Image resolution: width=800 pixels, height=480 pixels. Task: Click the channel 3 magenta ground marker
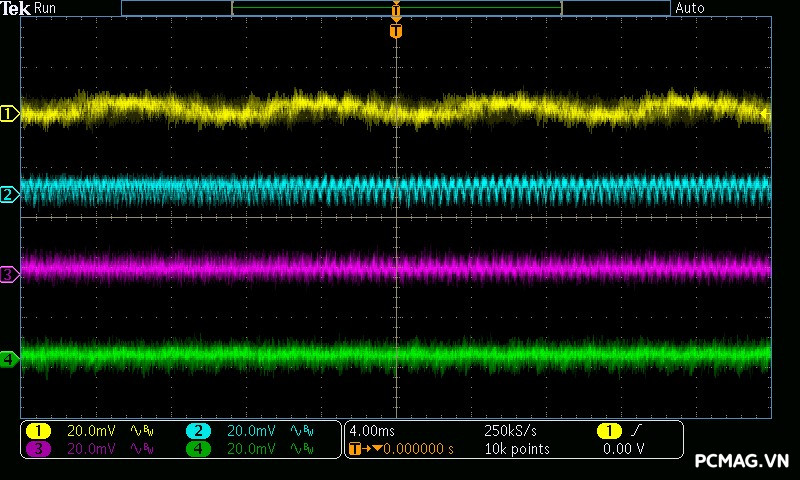pyautogui.click(x=10, y=273)
